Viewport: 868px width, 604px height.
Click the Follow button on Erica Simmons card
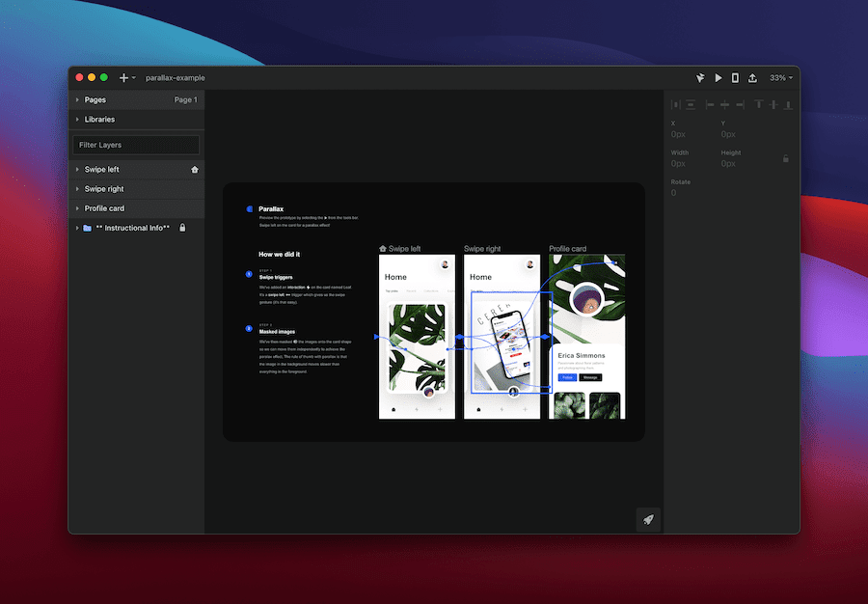click(569, 377)
